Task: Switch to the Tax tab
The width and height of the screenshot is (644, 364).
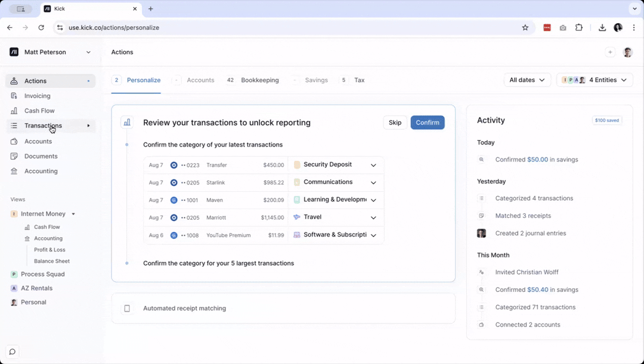Action: click(359, 80)
